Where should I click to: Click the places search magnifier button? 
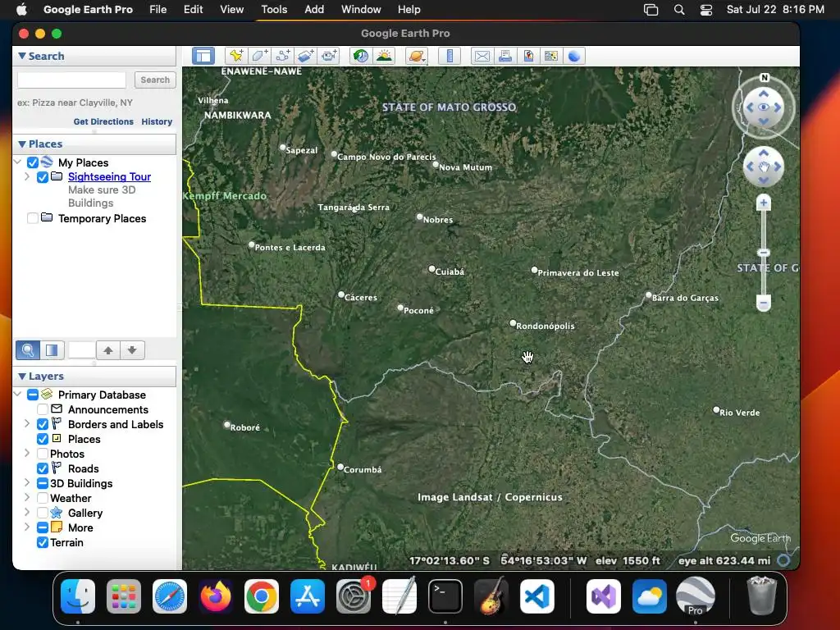[x=27, y=350]
